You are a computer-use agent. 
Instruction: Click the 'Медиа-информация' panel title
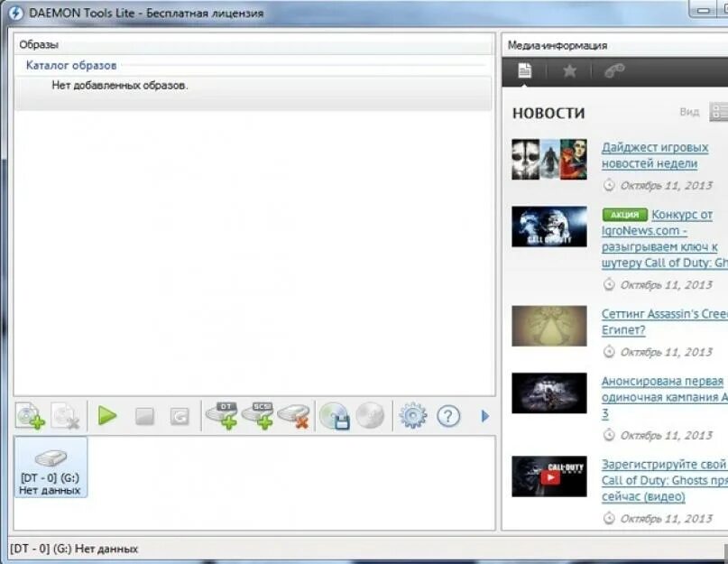coord(558,45)
